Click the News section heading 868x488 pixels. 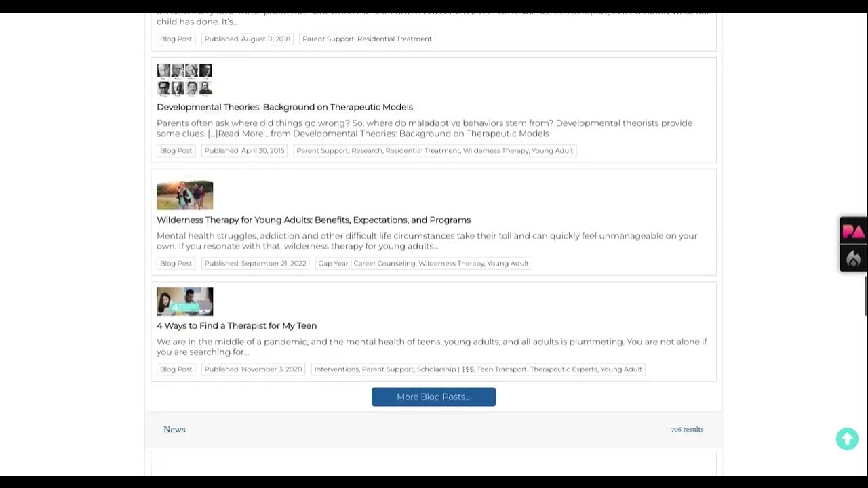(x=174, y=429)
